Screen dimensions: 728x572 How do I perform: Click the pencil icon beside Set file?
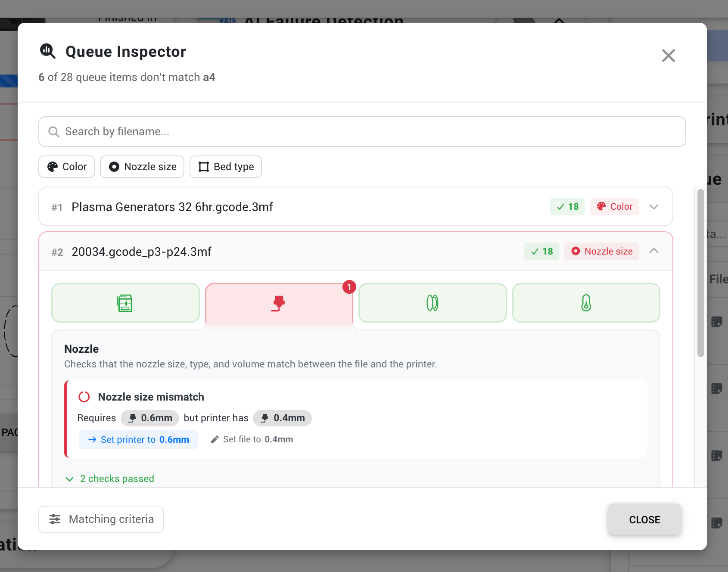tap(215, 439)
